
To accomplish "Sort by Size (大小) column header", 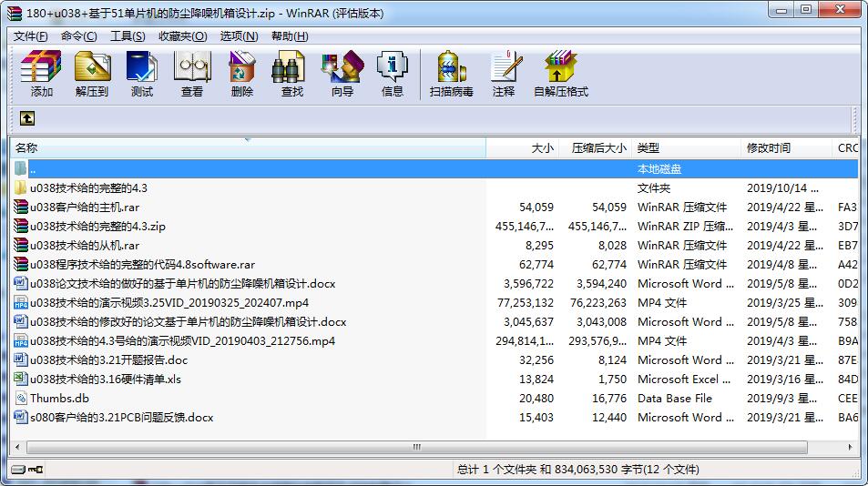I will (522, 148).
